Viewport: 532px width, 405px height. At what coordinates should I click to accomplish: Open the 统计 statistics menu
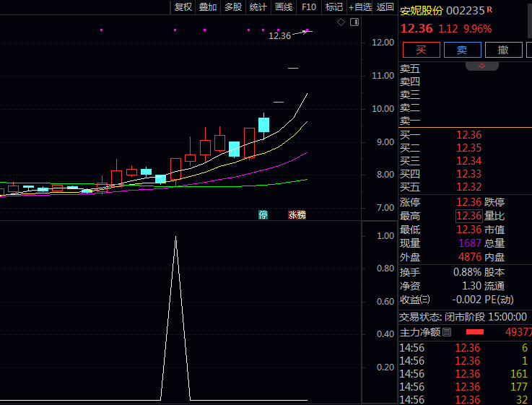tap(258, 7)
